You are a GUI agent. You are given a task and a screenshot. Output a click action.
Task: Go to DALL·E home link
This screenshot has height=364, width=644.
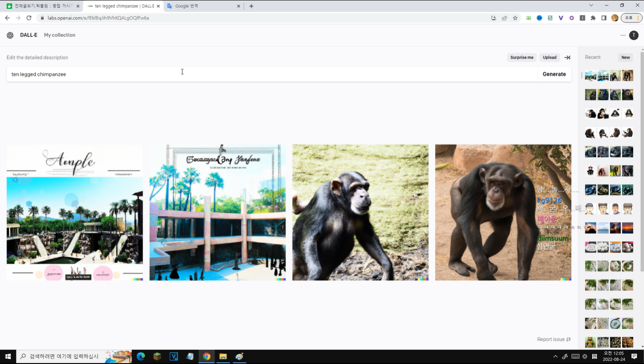pyautogui.click(x=28, y=35)
